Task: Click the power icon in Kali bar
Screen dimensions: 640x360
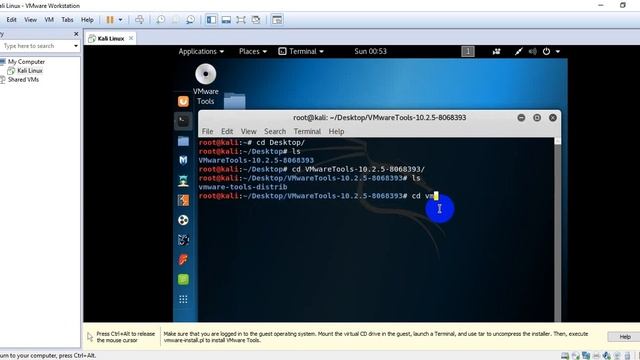Action: pyautogui.click(x=546, y=51)
